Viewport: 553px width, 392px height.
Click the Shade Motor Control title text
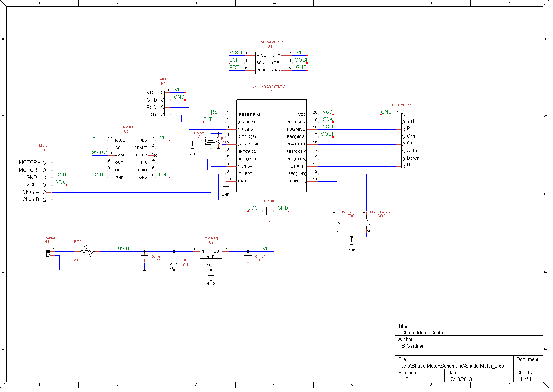(x=424, y=332)
